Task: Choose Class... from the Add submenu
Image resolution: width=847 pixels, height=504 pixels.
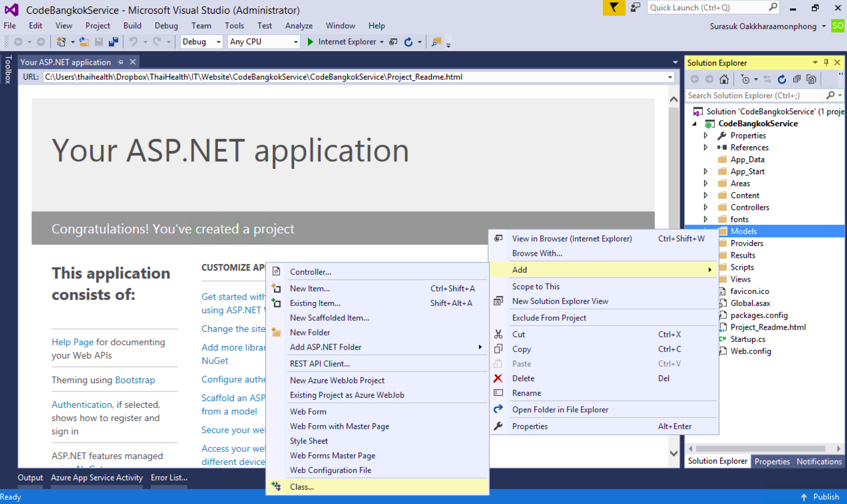Action: tap(302, 487)
